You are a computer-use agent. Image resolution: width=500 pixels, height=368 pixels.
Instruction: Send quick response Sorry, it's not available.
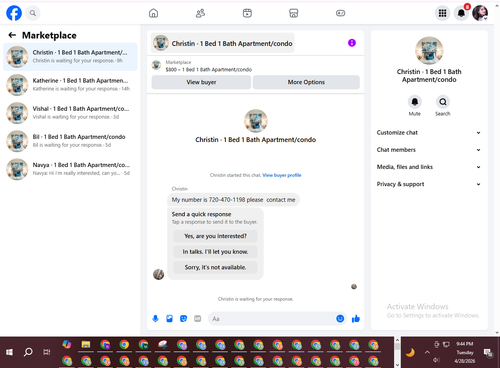pyautogui.click(x=215, y=267)
